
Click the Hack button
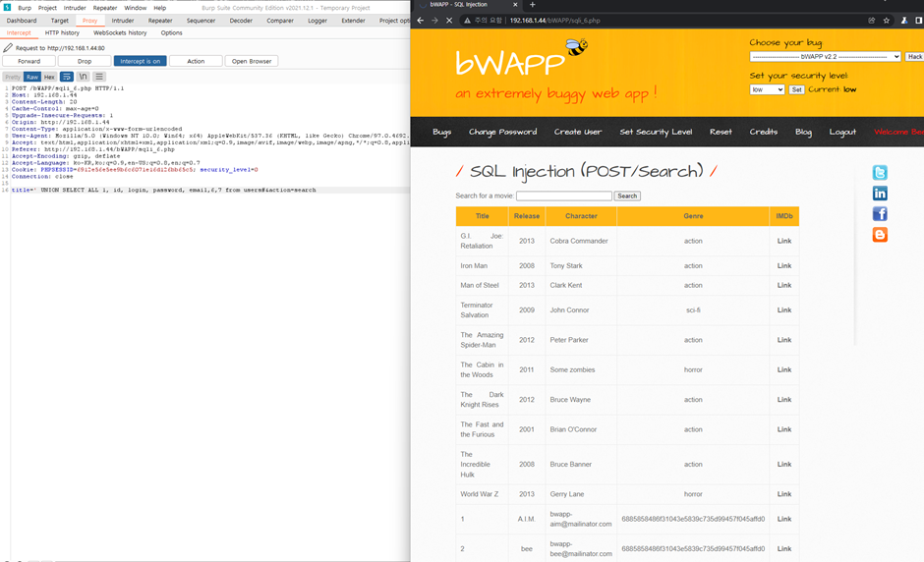[914, 57]
